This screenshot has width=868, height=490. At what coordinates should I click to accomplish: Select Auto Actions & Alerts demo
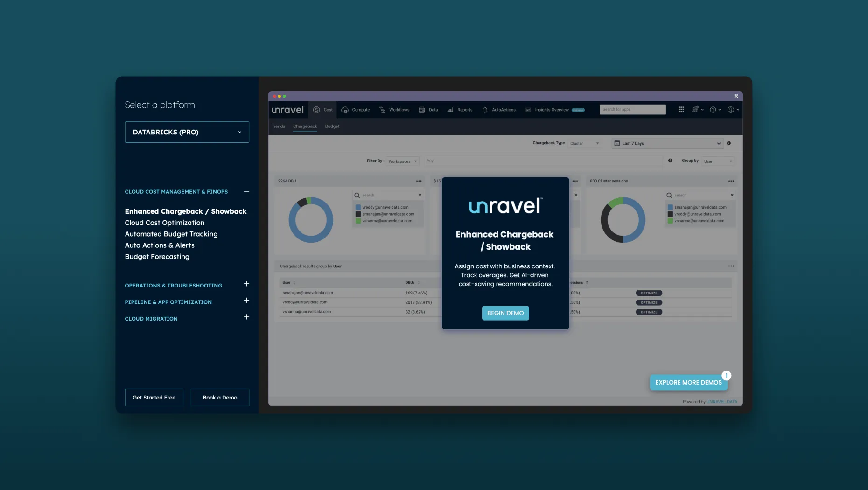click(160, 245)
